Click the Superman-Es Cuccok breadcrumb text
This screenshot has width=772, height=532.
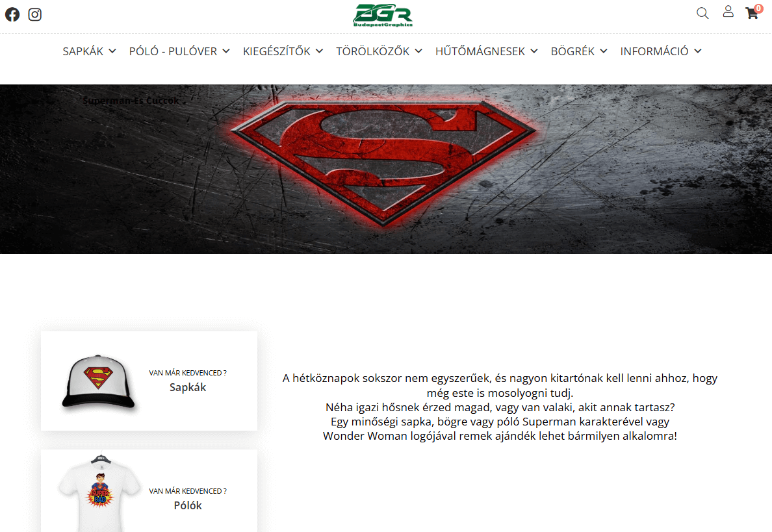[x=131, y=101]
